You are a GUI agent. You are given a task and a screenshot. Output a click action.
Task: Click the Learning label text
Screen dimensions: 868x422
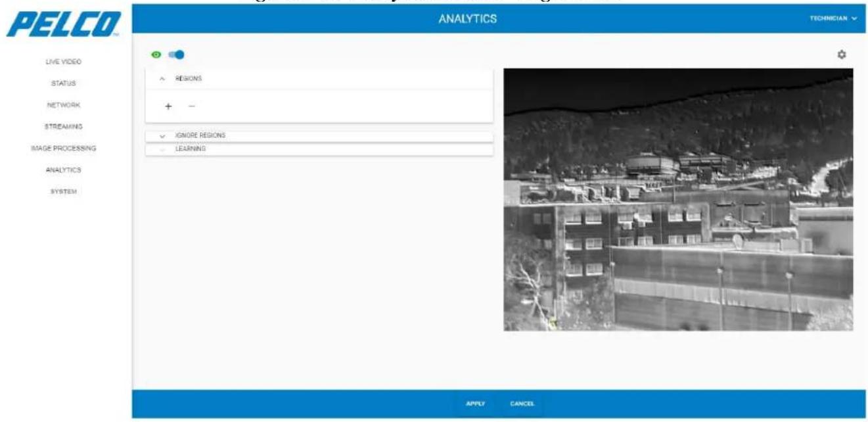tap(190, 149)
